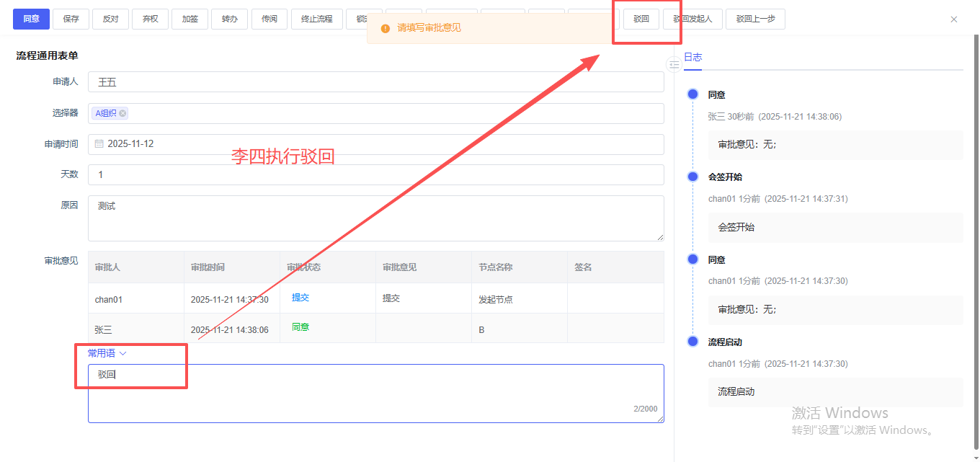980x462 pixels.
Task: Click the 会签开始 timeline dot
Action: (692, 177)
